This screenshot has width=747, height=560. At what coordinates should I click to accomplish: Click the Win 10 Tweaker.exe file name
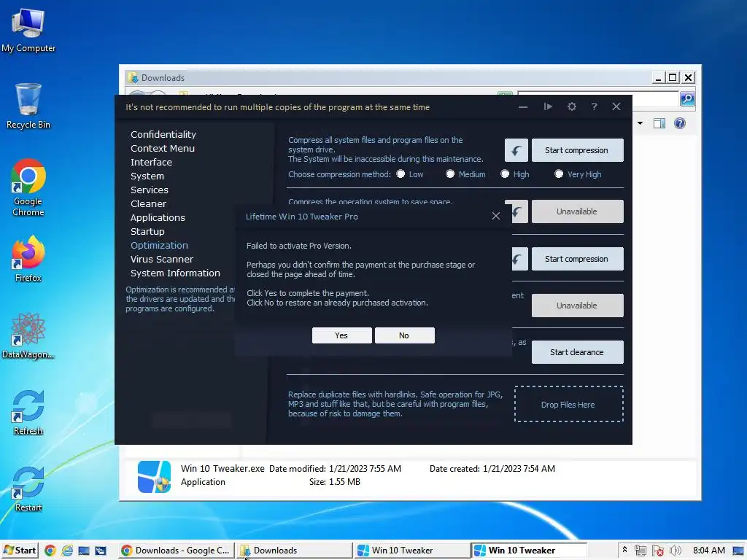point(222,469)
